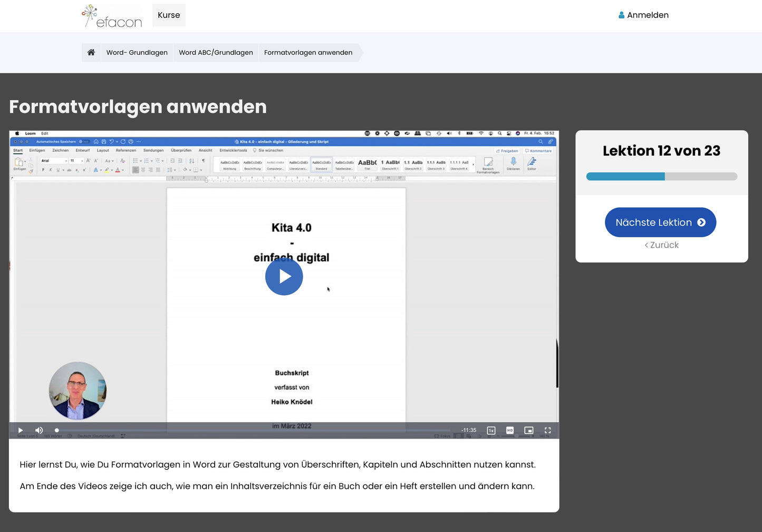Click the Anmelden login link
762x532 pixels.
coord(648,15)
